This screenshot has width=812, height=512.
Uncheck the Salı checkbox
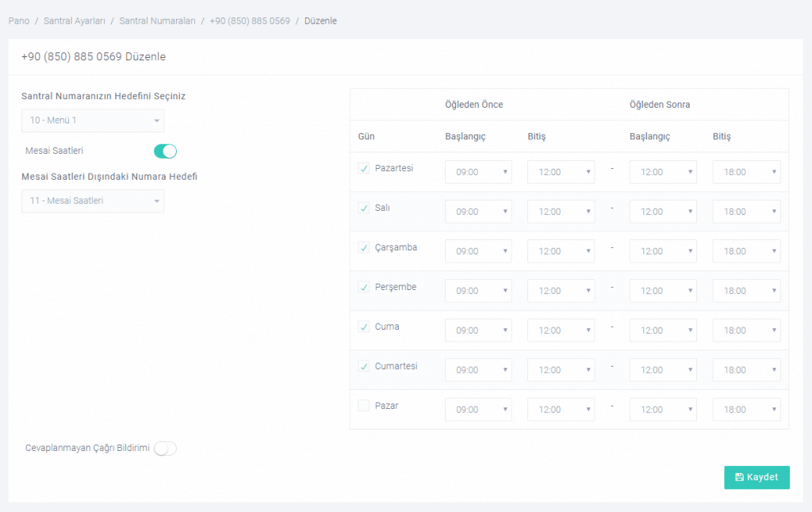coord(364,208)
